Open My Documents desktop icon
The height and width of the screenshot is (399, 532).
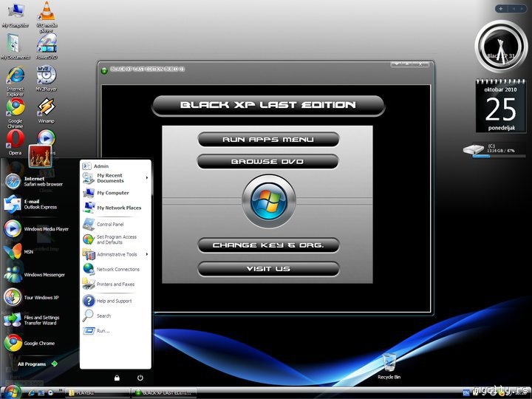[15, 47]
